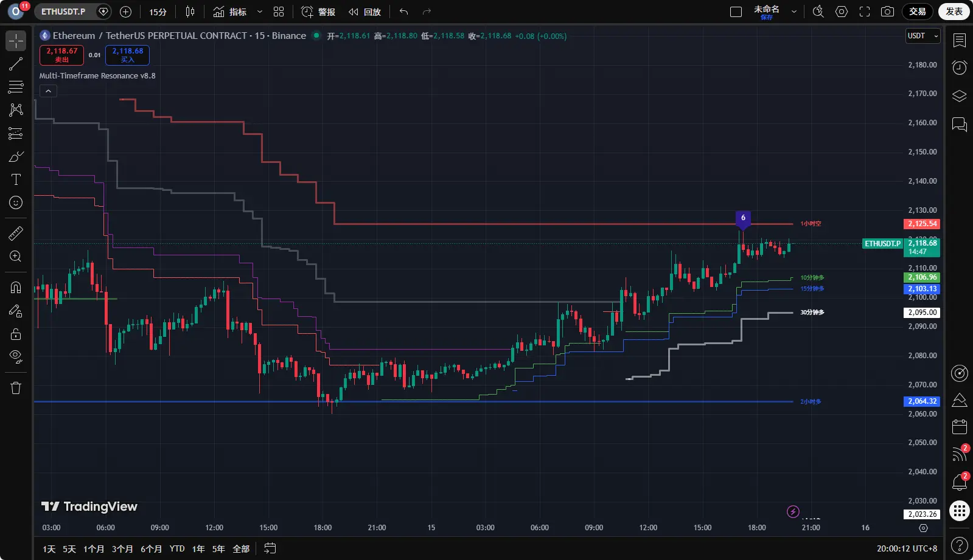Open the layout setup square icon
This screenshot has width=973, height=560.
point(736,12)
